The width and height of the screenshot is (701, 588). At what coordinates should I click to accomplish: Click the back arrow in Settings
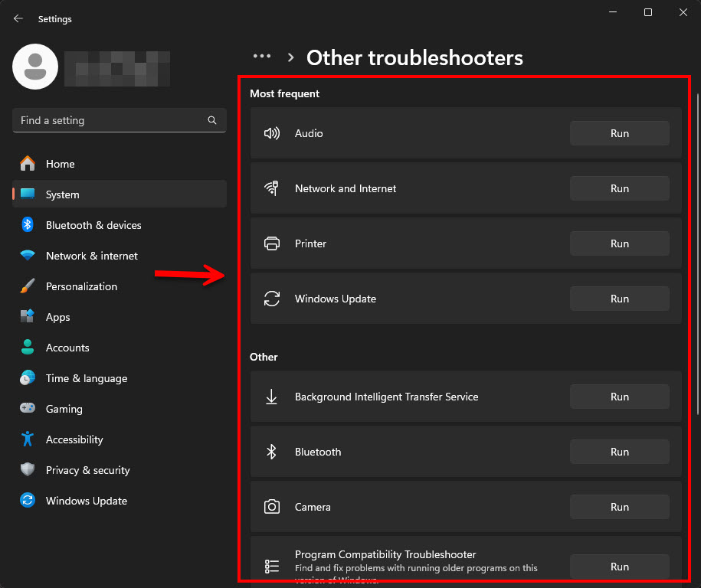coord(18,19)
